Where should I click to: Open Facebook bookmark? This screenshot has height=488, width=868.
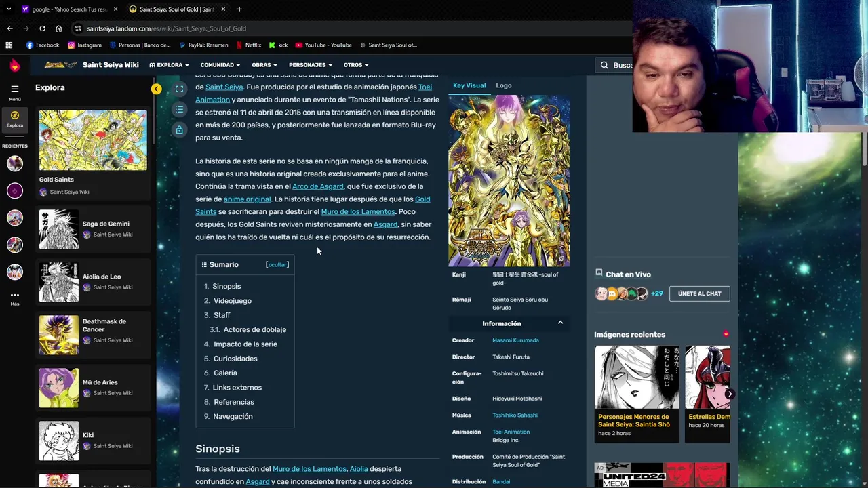click(x=42, y=45)
